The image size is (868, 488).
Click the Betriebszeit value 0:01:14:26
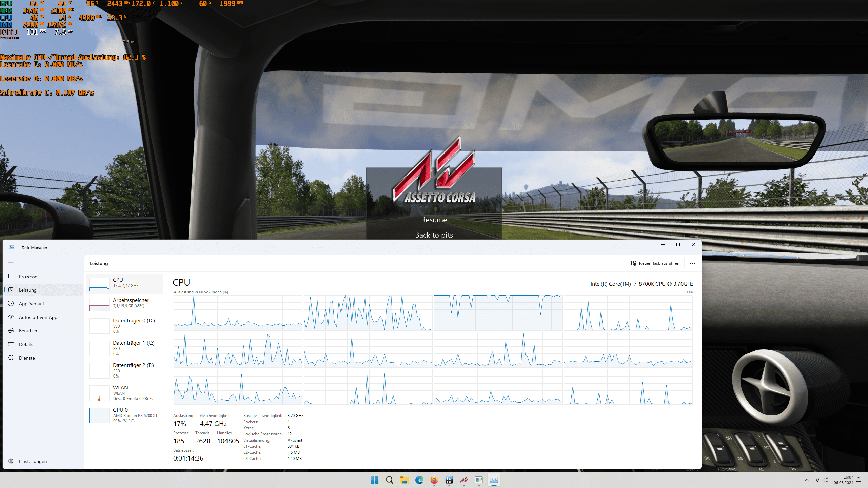coord(188,458)
